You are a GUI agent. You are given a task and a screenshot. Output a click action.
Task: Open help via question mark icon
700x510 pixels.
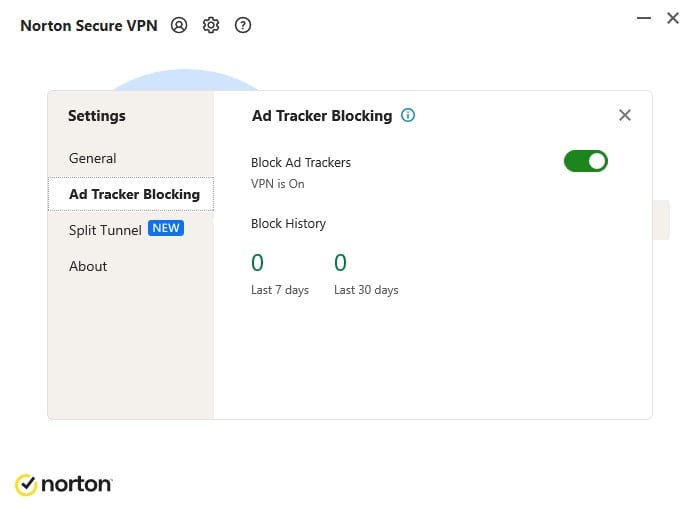point(243,26)
